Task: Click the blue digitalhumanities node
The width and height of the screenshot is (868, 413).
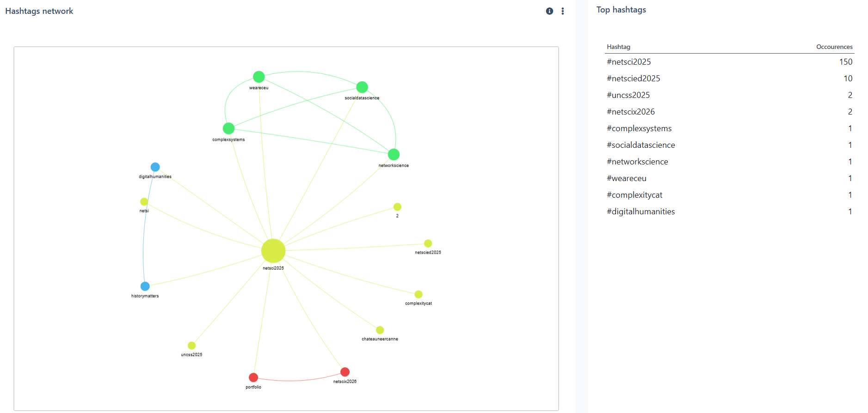Action: tap(155, 167)
